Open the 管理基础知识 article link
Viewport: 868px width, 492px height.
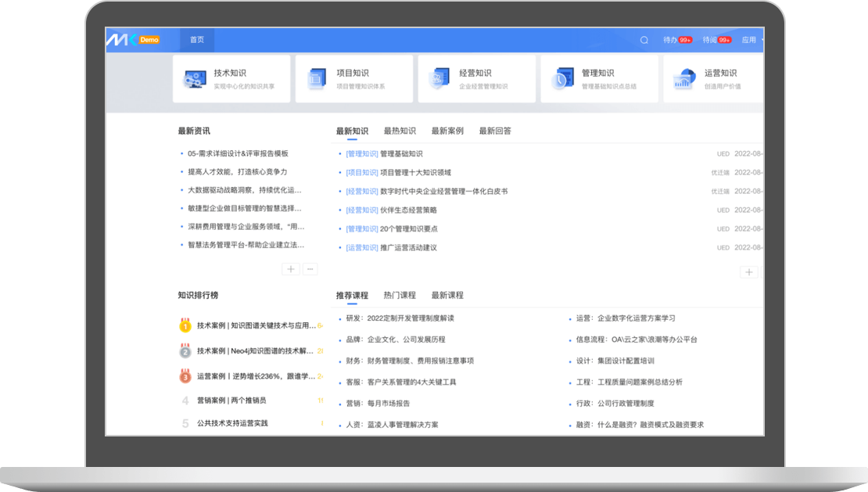click(401, 154)
